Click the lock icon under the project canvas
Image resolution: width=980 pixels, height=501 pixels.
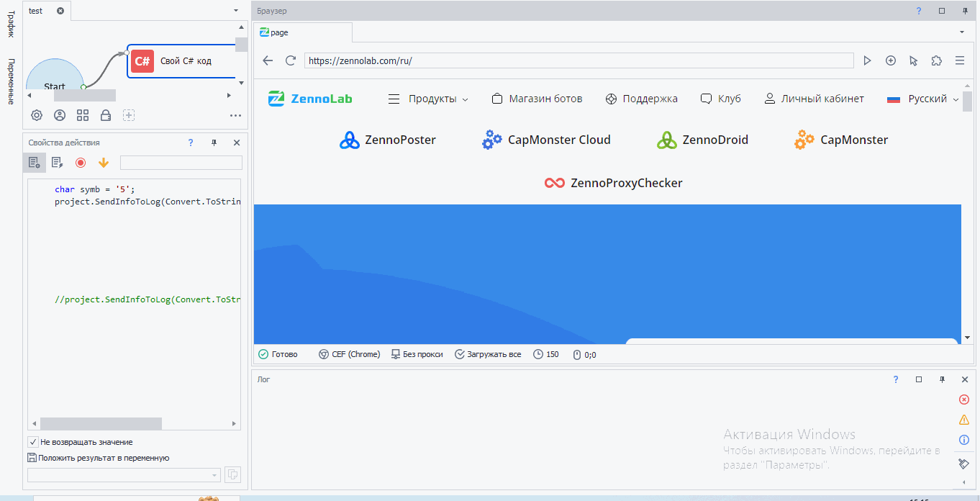pyautogui.click(x=106, y=115)
